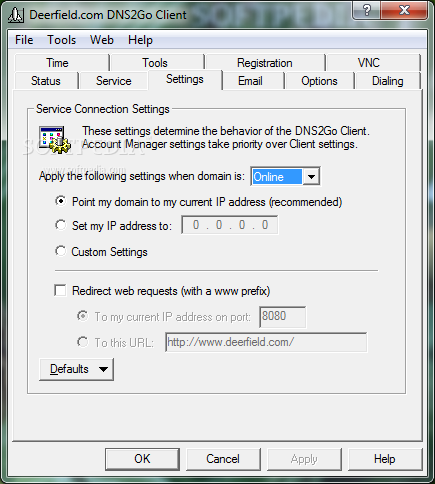Select the To this URL radio option
The height and width of the screenshot is (484, 435).
coord(82,342)
